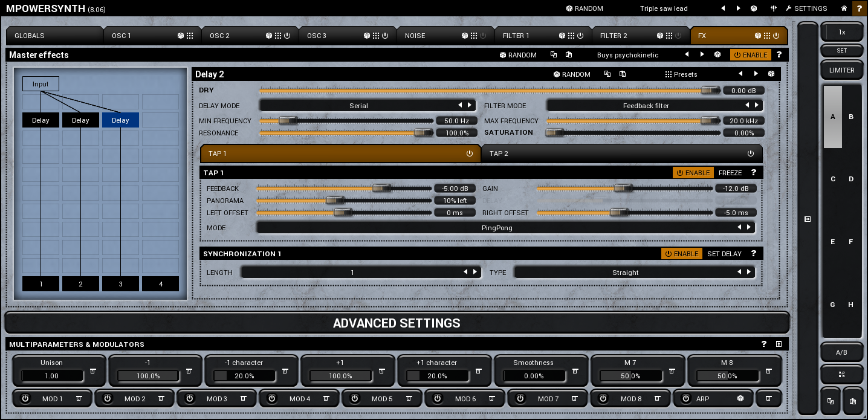
Task: Click the ADVANCED SETTINGS button
Action: (397, 323)
